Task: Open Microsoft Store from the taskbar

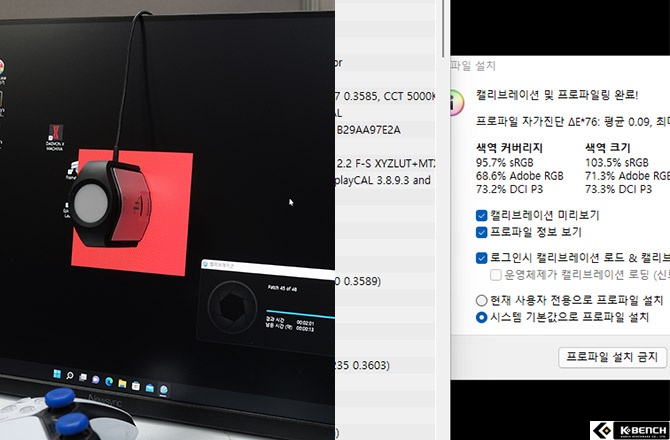Action: pos(135,386)
